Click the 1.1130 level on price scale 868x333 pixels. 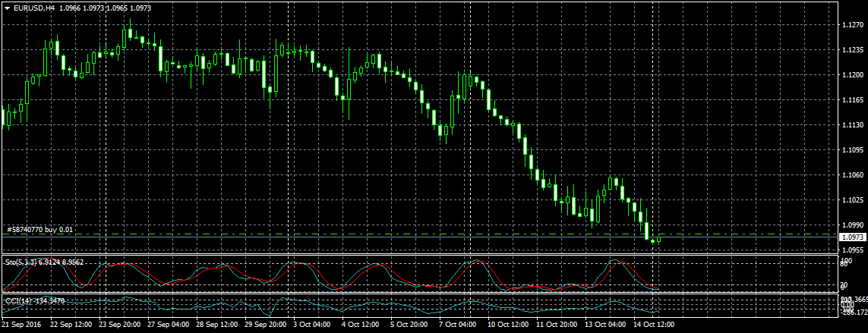pyautogui.click(x=852, y=125)
